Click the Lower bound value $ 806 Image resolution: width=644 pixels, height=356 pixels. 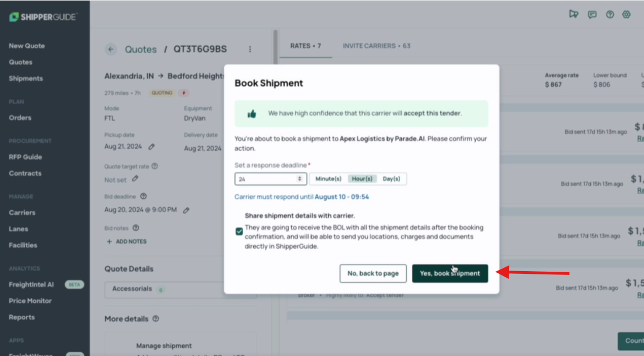click(x=602, y=85)
